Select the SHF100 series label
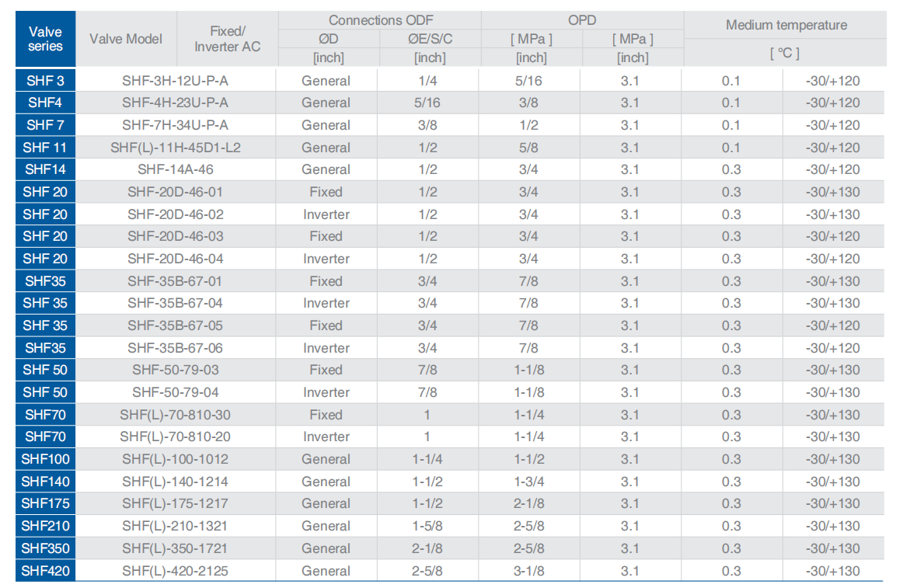The width and height of the screenshot is (903, 588). point(45,459)
